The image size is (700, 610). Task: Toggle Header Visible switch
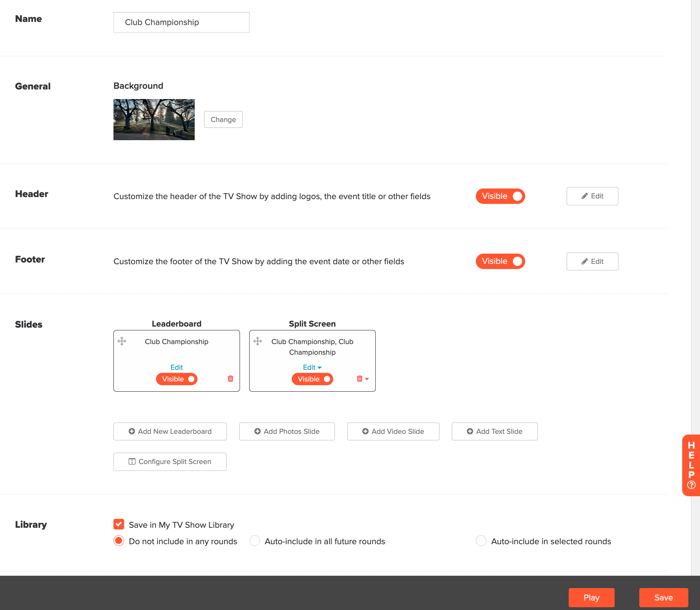point(500,196)
